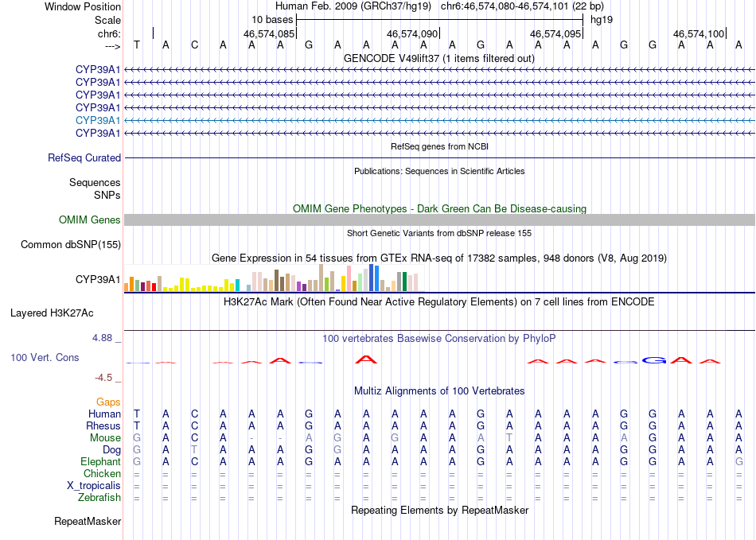Select the Mouse alignment row label
Screen dimensions: 756x540
[x=105, y=438]
